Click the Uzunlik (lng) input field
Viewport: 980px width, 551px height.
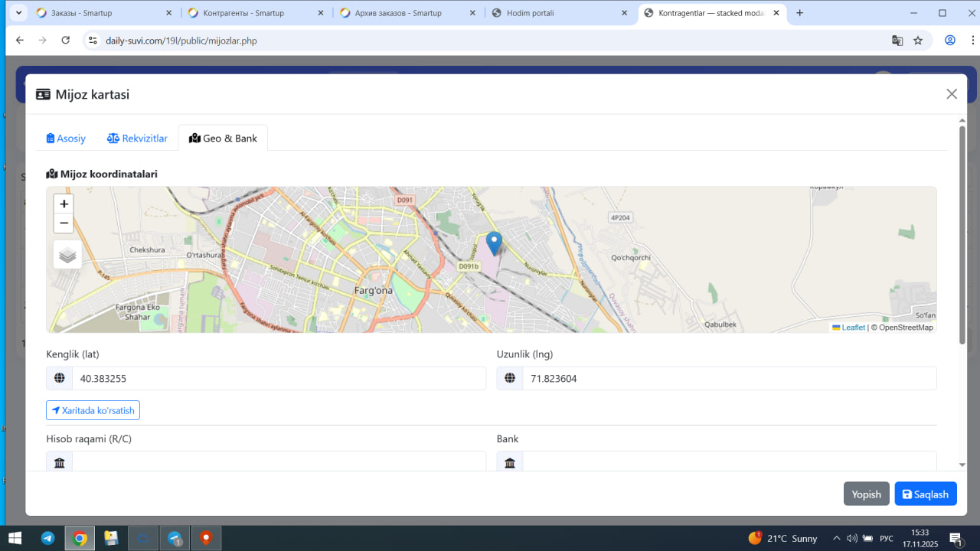[729, 378]
